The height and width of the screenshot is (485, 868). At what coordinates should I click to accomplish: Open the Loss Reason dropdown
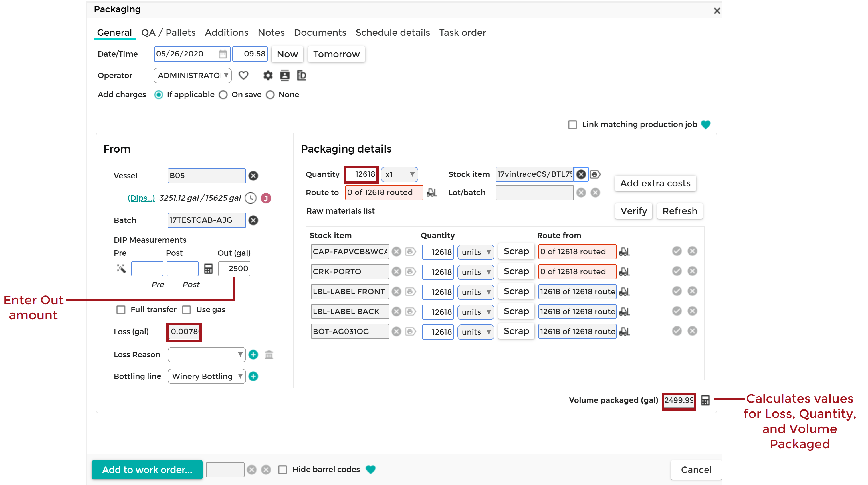point(207,355)
